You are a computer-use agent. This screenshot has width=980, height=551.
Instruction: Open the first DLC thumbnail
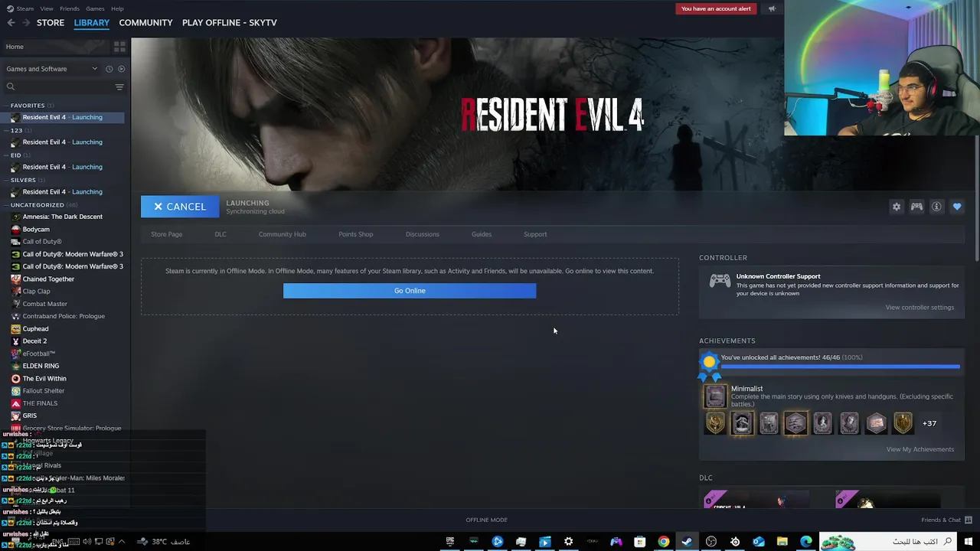pyautogui.click(x=757, y=500)
